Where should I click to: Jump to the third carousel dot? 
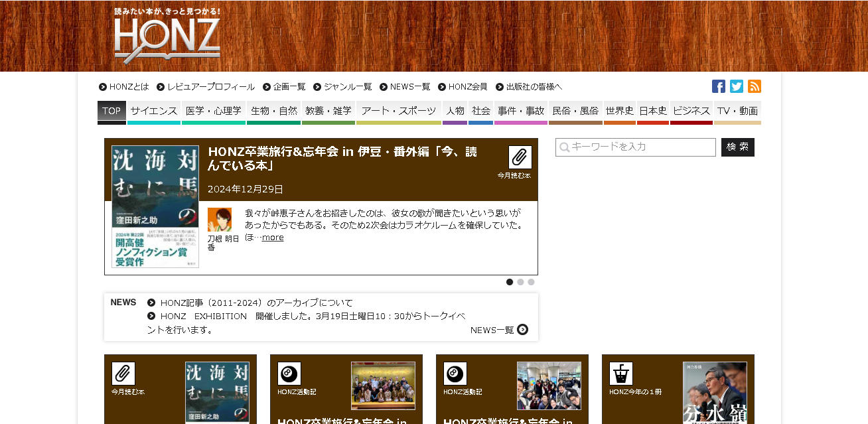pyautogui.click(x=531, y=282)
